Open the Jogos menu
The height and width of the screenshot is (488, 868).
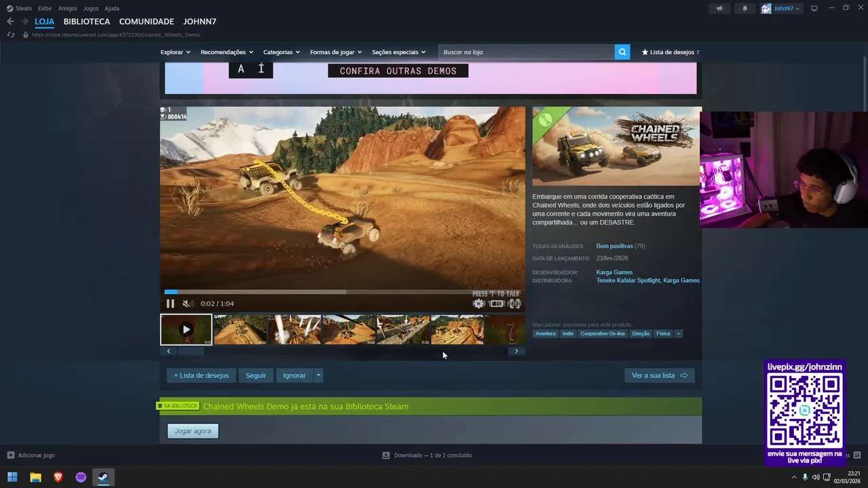point(91,8)
